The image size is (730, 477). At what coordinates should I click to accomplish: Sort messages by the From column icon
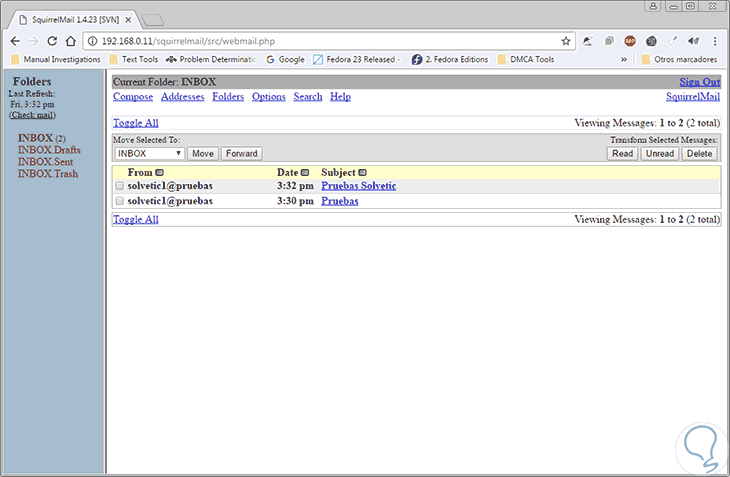(159, 173)
